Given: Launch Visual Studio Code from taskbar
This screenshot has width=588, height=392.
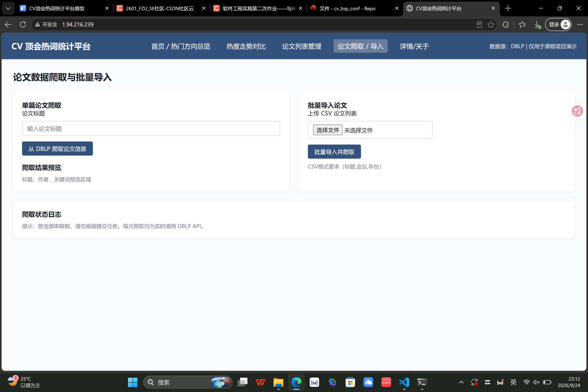Looking at the screenshot, I should [x=404, y=382].
